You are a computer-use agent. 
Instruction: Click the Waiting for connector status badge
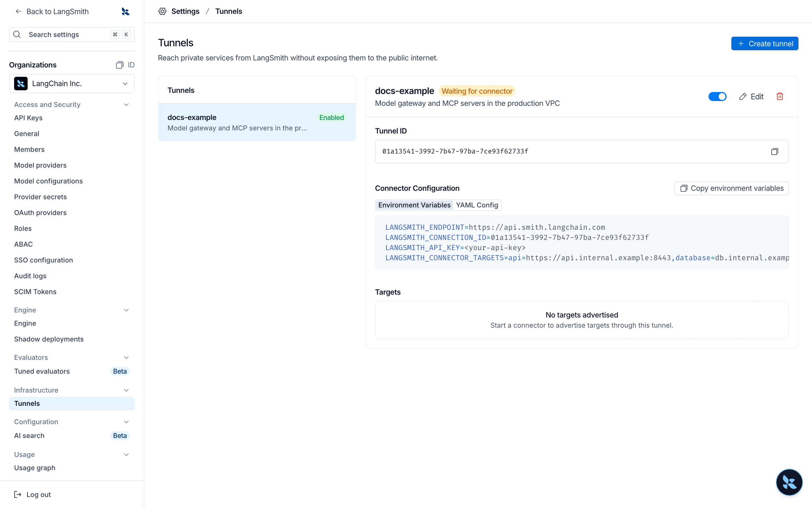(477, 91)
